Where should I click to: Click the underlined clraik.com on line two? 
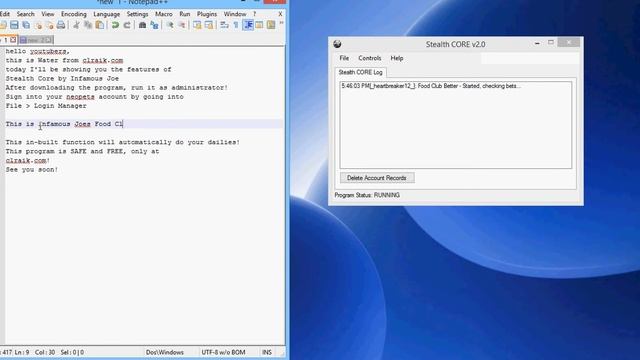pyautogui.click(x=102, y=60)
